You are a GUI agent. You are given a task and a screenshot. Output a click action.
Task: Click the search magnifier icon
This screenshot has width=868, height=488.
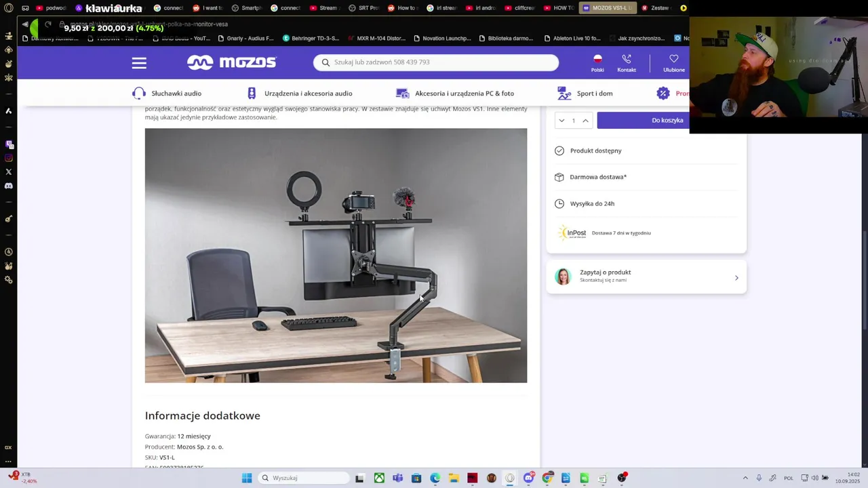[x=325, y=62]
